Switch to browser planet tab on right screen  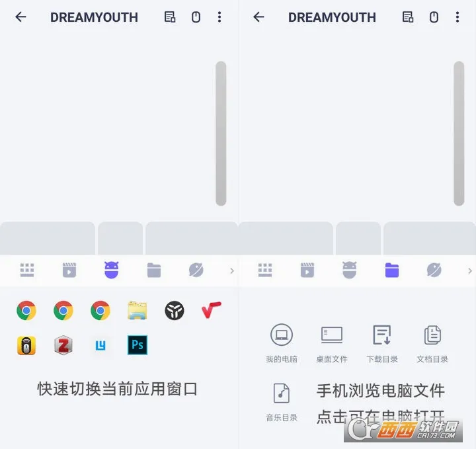(434, 270)
